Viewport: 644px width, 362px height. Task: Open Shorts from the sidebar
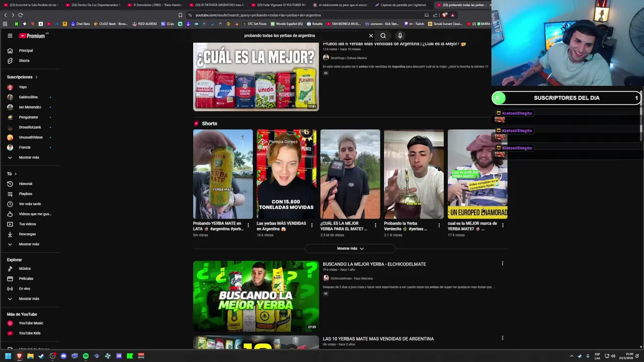[24, 61]
